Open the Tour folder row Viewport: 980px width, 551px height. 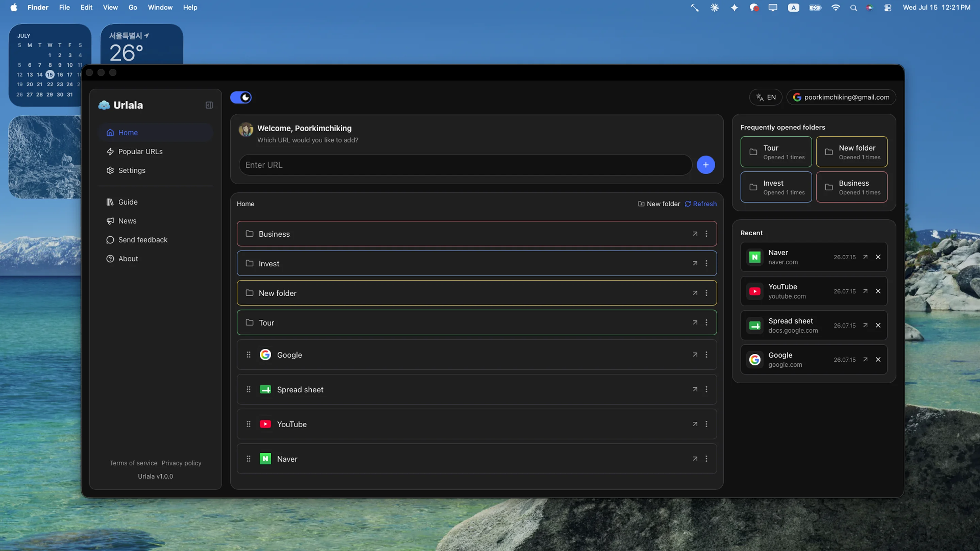tap(477, 323)
